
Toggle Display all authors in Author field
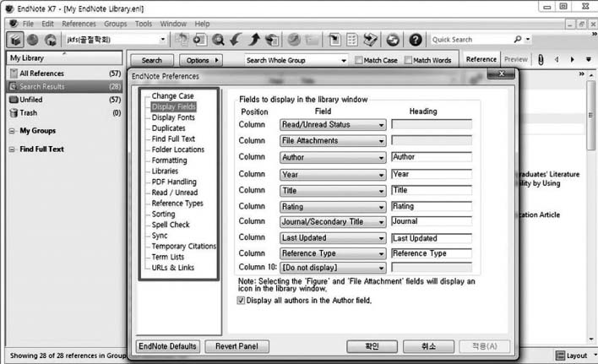pos(241,301)
